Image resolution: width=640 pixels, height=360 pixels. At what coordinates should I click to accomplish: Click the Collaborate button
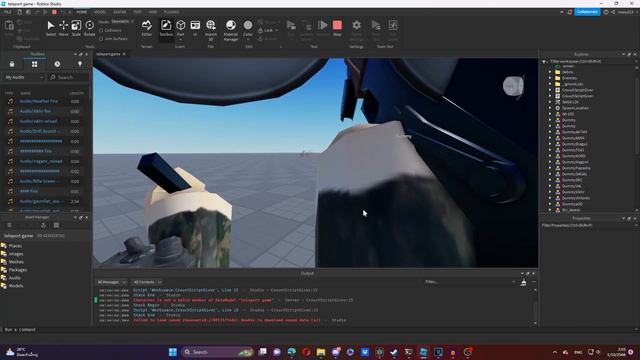pos(587,12)
